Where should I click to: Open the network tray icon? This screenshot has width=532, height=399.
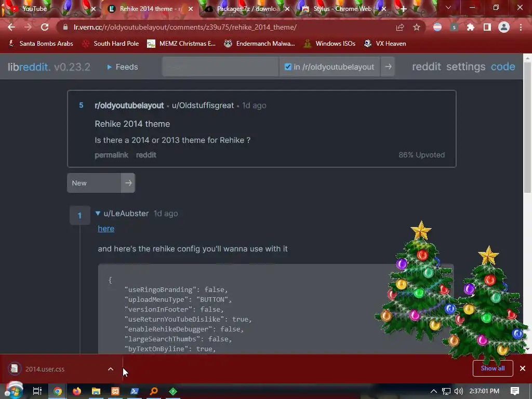tap(446, 391)
